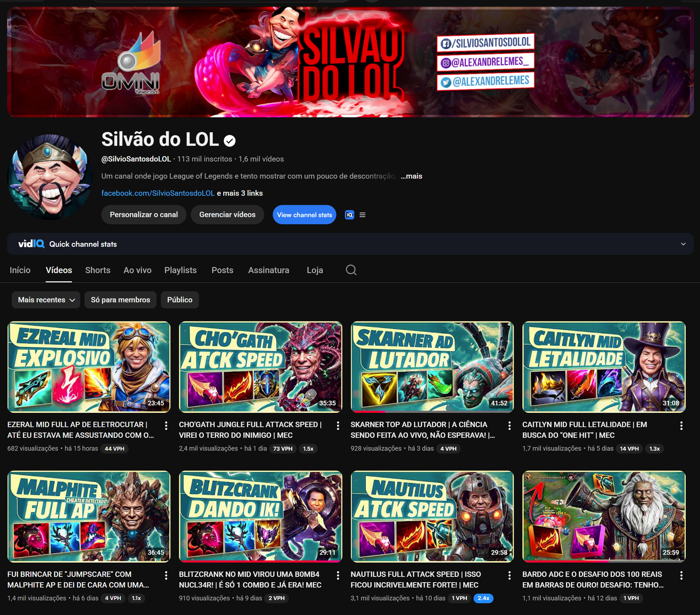Click title 'SKARNER TOP AD LUTADOR'
The height and width of the screenshot is (615, 700).
click(423, 430)
